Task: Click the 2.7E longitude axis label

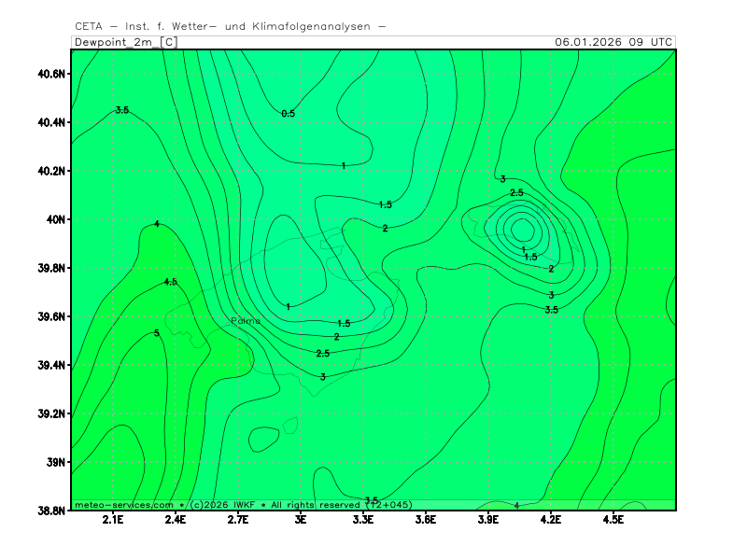Action: tap(238, 519)
